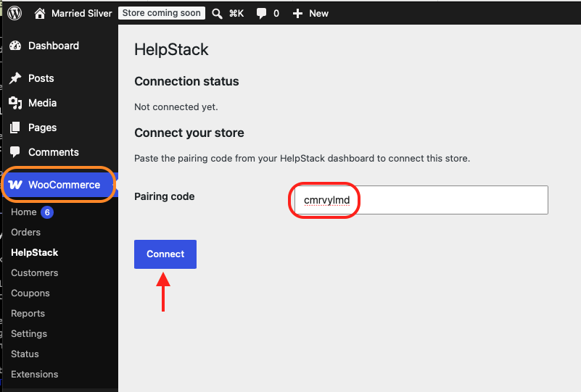The image size is (581, 392).
Task: Open the Extensions submenu item
Action: pyautogui.click(x=35, y=374)
